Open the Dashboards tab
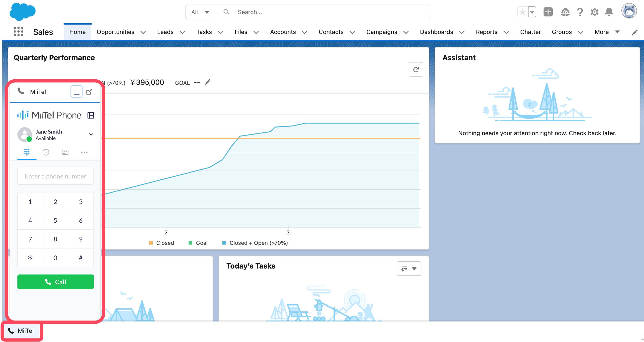 (x=437, y=32)
